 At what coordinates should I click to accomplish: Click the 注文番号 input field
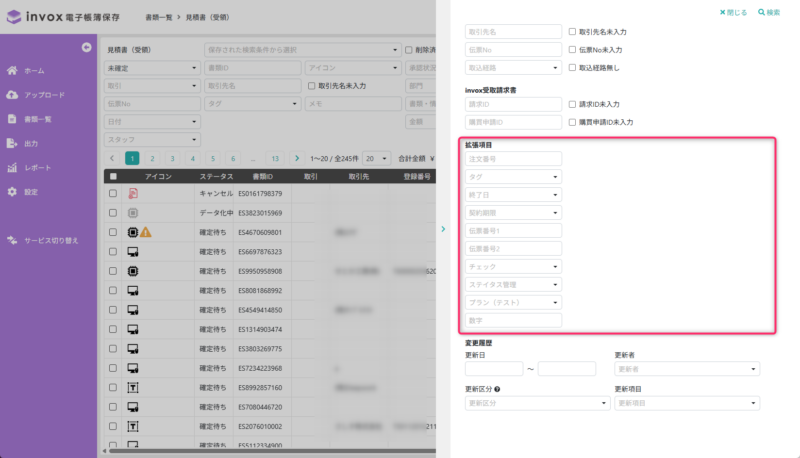click(513, 158)
